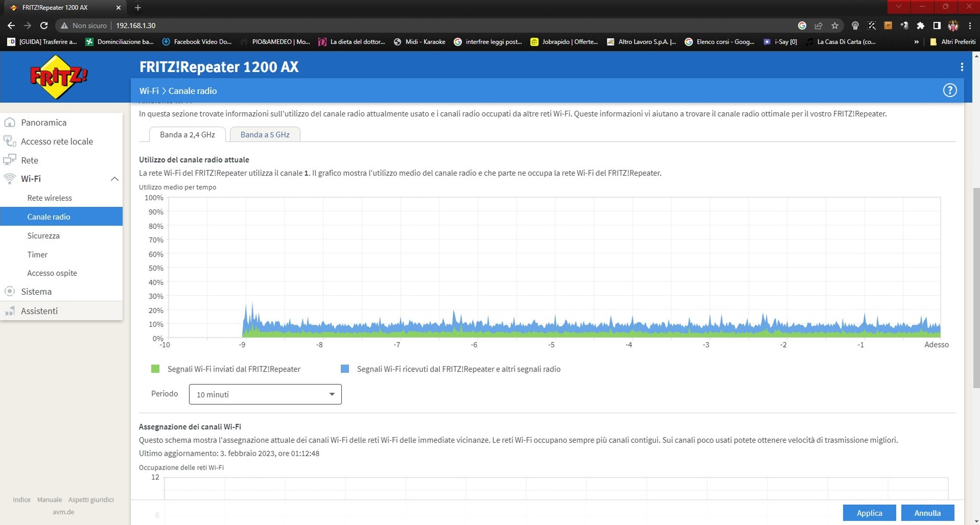Open the Aspetti giuridici footer link
Image resolution: width=980 pixels, height=525 pixels.
click(x=91, y=500)
